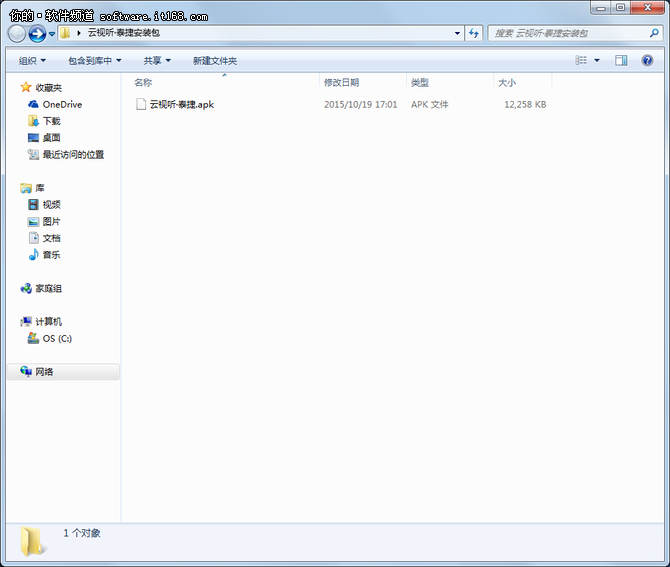
Task: Click the 音乐 music note icon
Action: coord(33,255)
